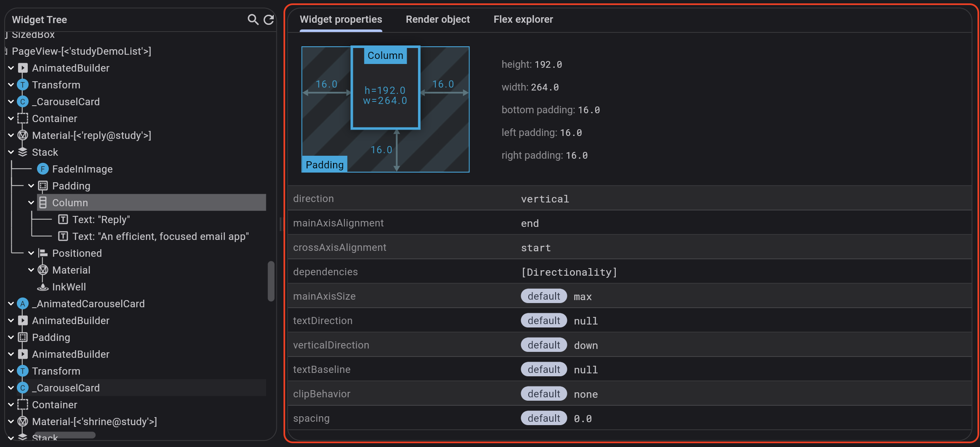Click the Padding widget icon above Column

(x=42, y=186)
